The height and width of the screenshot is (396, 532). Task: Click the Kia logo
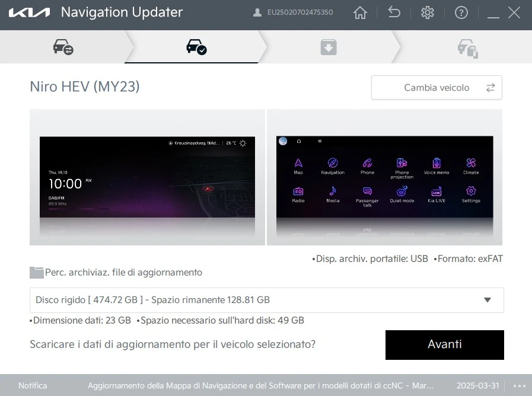coord(29,12)
